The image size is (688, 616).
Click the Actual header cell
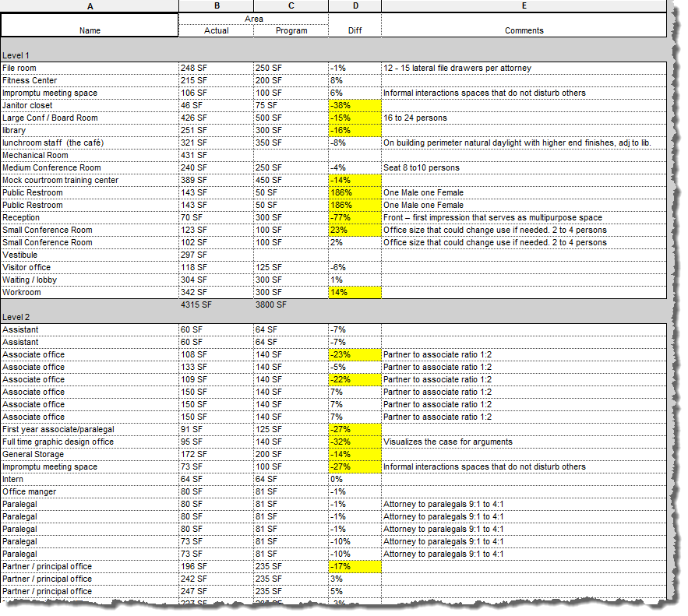(217, 30)
